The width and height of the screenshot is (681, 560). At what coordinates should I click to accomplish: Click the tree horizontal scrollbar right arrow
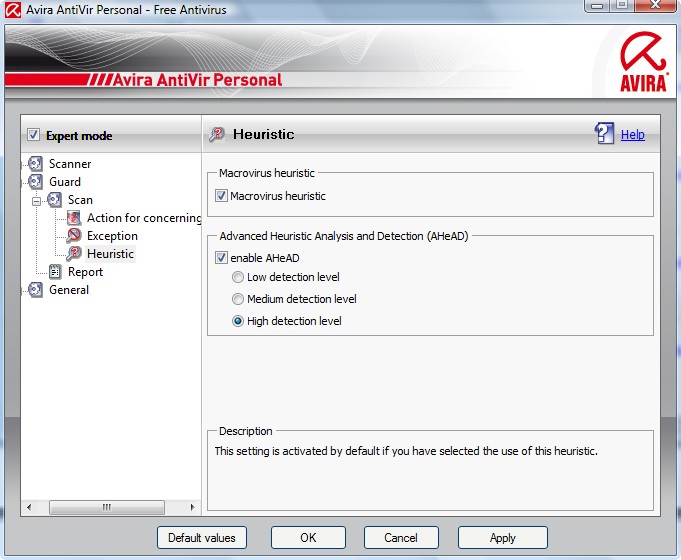point(192,507)
